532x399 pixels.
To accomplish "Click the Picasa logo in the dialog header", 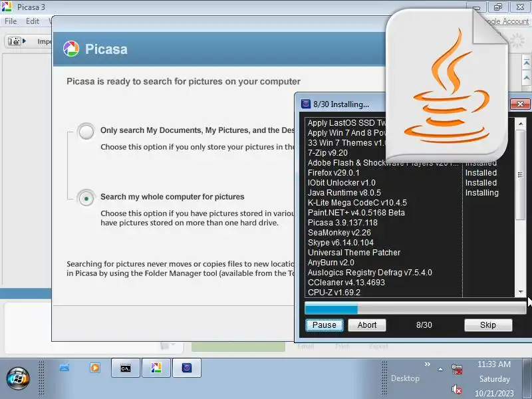I will (x=71, y=49).
